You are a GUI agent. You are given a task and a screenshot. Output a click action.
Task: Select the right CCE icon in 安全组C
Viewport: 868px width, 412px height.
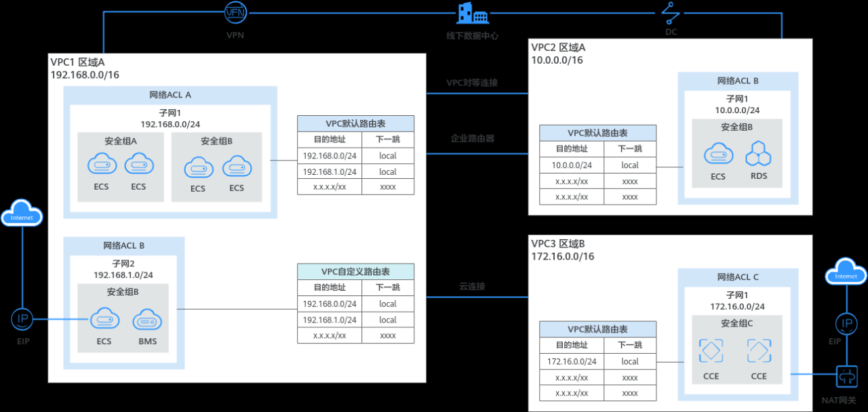[x=759, y=351]
